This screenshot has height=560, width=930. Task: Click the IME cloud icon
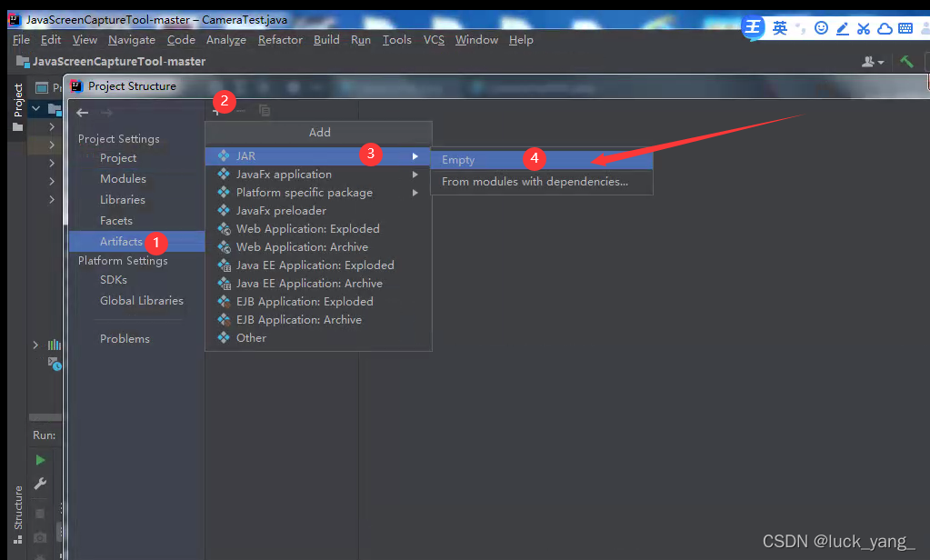click(x=885, y=28)
